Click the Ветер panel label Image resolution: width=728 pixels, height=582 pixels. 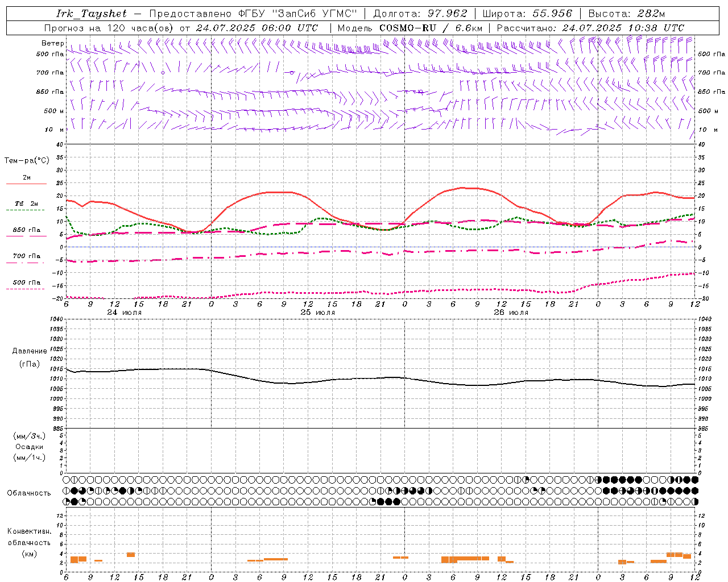(x=52, y=43)
